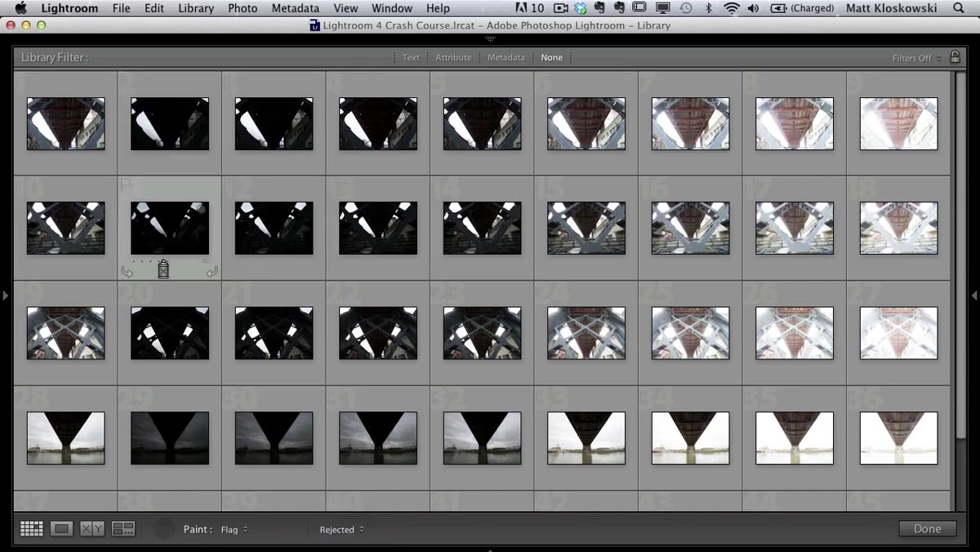This screenshot has height=552, width=980.
Task: Rotate photo 11 left
Action: tap(127, 272)
